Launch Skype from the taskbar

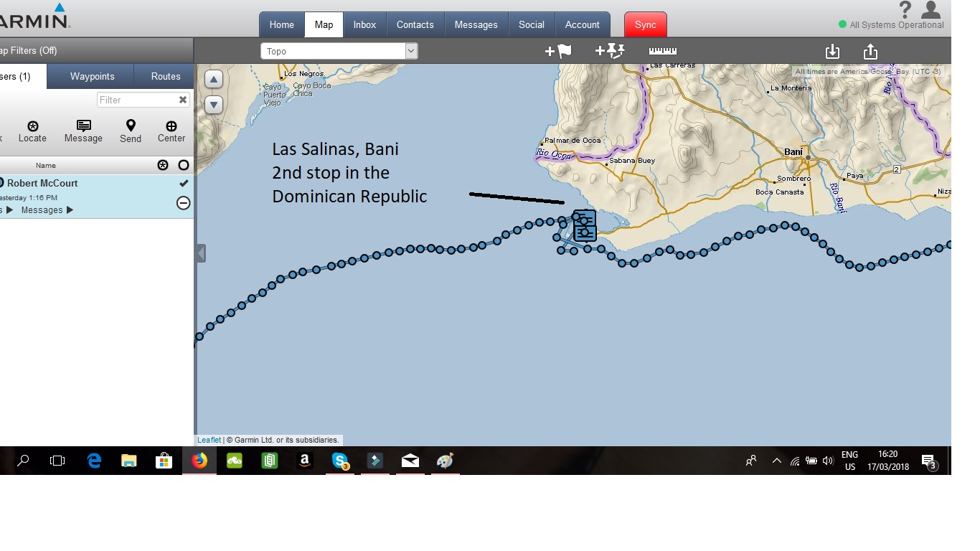339,461
